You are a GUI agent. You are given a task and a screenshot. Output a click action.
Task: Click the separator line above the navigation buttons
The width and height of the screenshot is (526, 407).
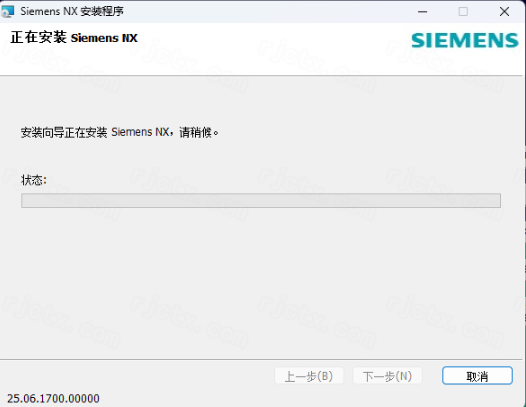pos(262,359)
